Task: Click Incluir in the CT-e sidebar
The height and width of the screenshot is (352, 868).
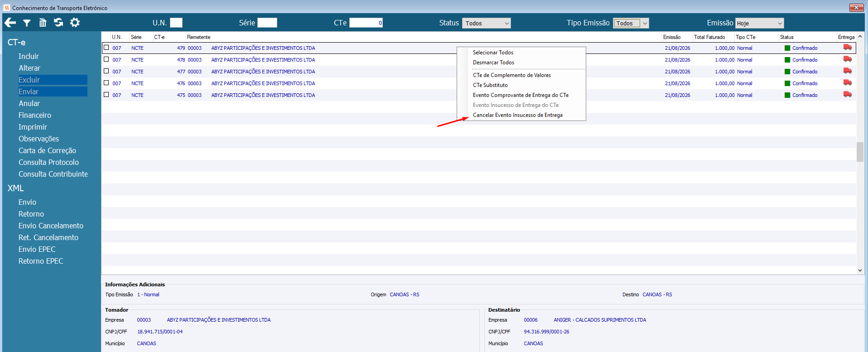Action: tap(29, 56)
